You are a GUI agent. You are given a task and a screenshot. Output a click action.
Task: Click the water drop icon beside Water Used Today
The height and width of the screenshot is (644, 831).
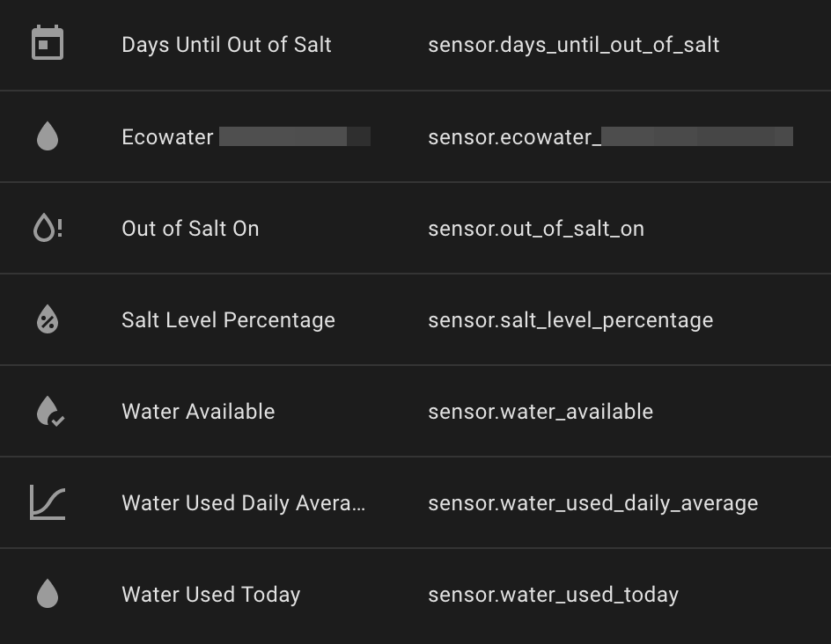(48, 594)
